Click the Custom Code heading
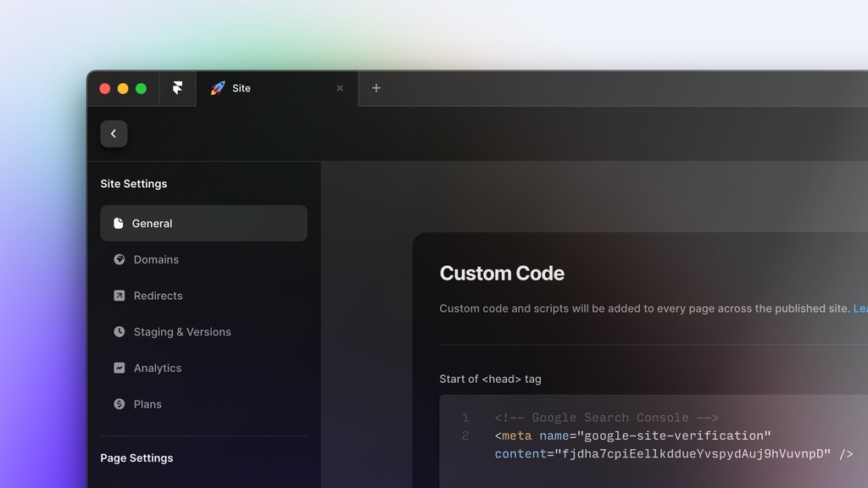This screenshot has height=488, width=868. (x=502, y=273)
